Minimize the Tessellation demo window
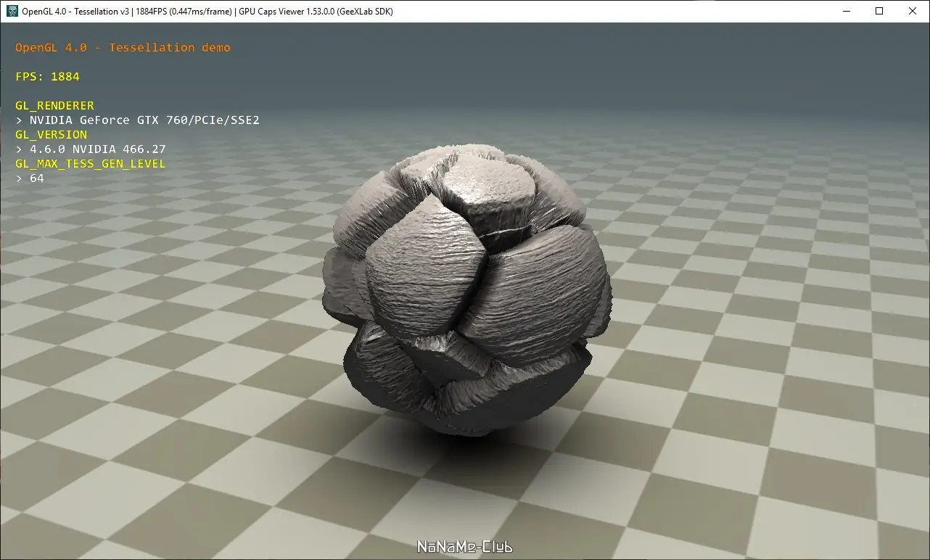Viewport: 930px width, 560px height. pyautogui.click(x=846, y=11)
